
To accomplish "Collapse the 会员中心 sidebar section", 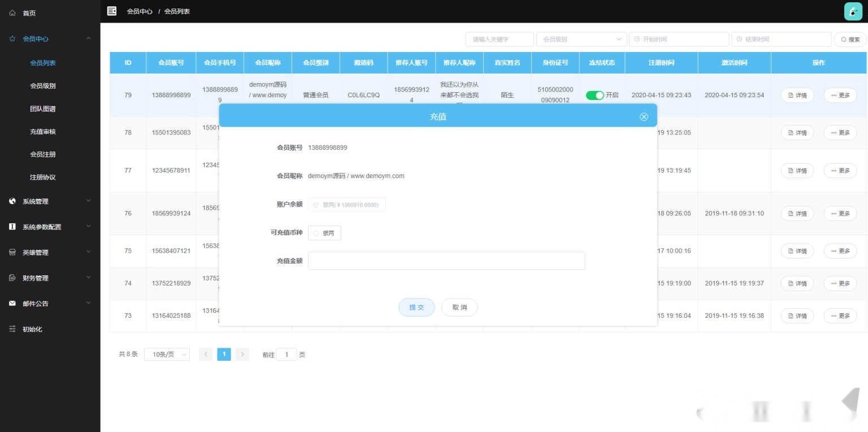I will point(88,38).
